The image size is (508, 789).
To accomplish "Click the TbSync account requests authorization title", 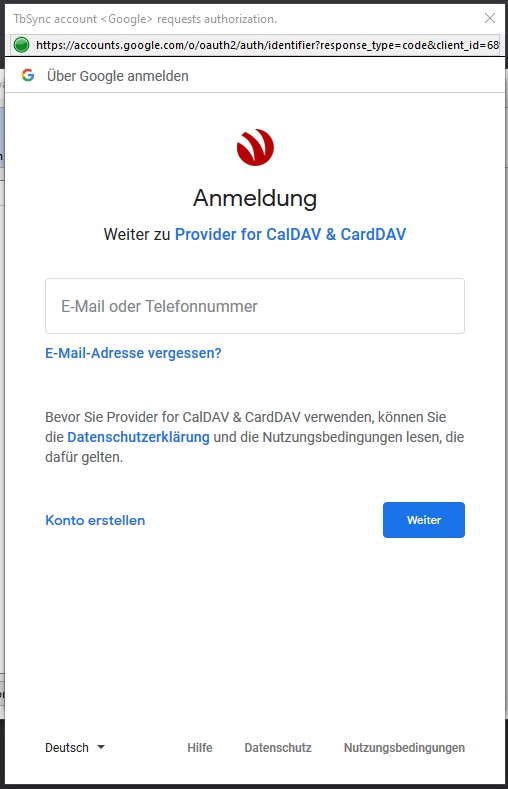I will pyautogui.click(x=145, y=19).
